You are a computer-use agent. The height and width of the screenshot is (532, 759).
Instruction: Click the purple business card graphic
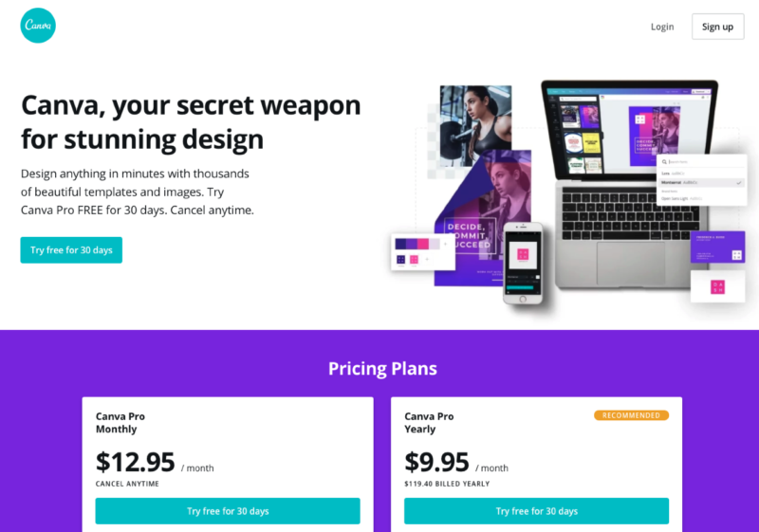click(x=717, y=248)
